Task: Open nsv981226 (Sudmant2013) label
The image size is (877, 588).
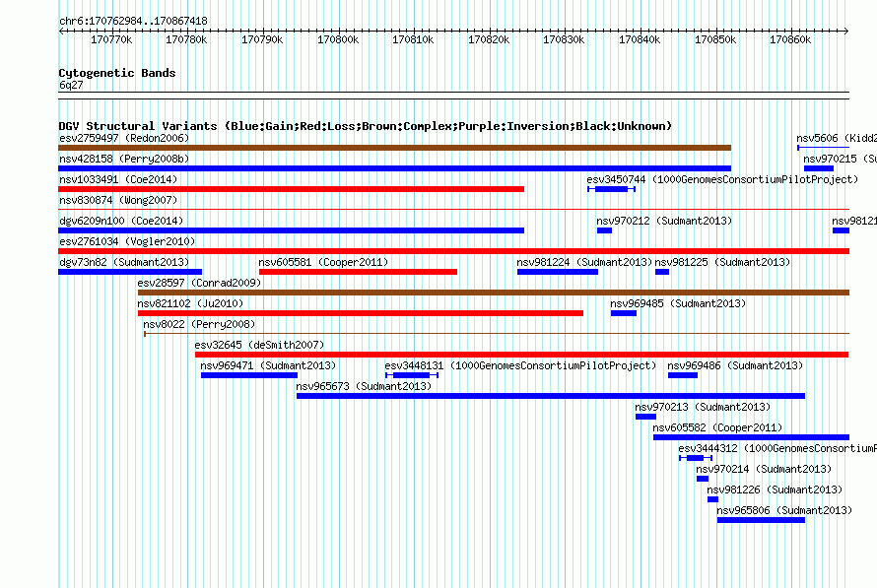Action: [x=775, y=490]
